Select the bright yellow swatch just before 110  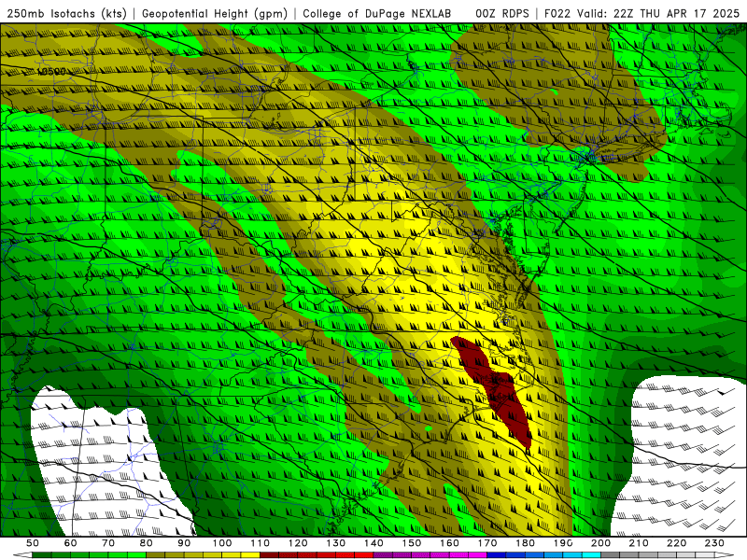(x=250, y=555)
